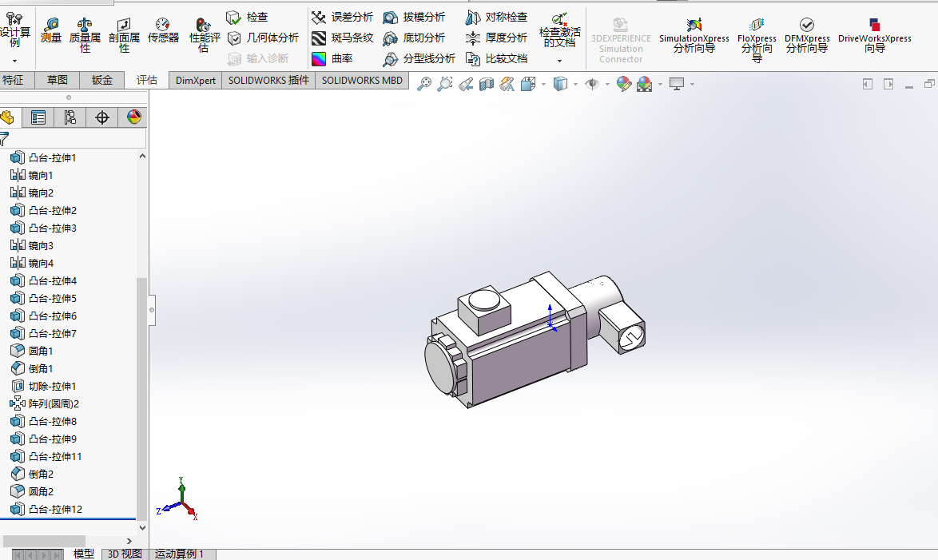The height and width of the screenshot is (560, 938).
Task: Expand the 检查激活的文档 dropdown arrow
Action: [559, 61]
